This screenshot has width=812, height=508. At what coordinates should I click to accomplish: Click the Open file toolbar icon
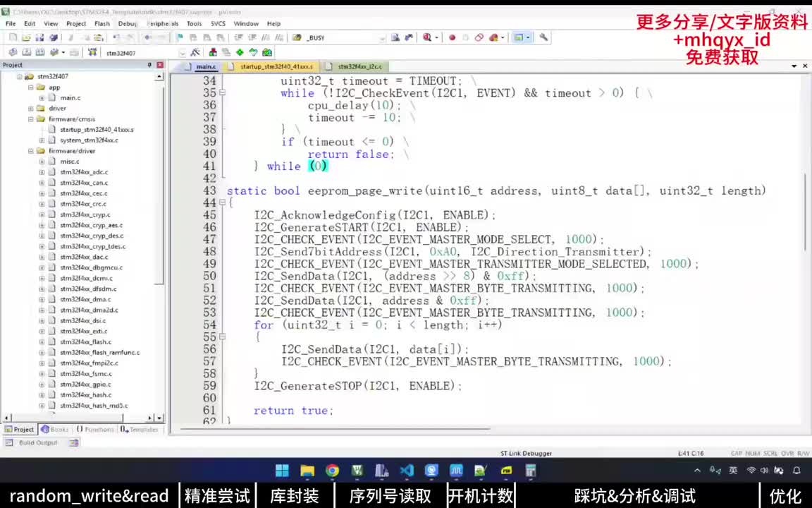coord(26,37)
